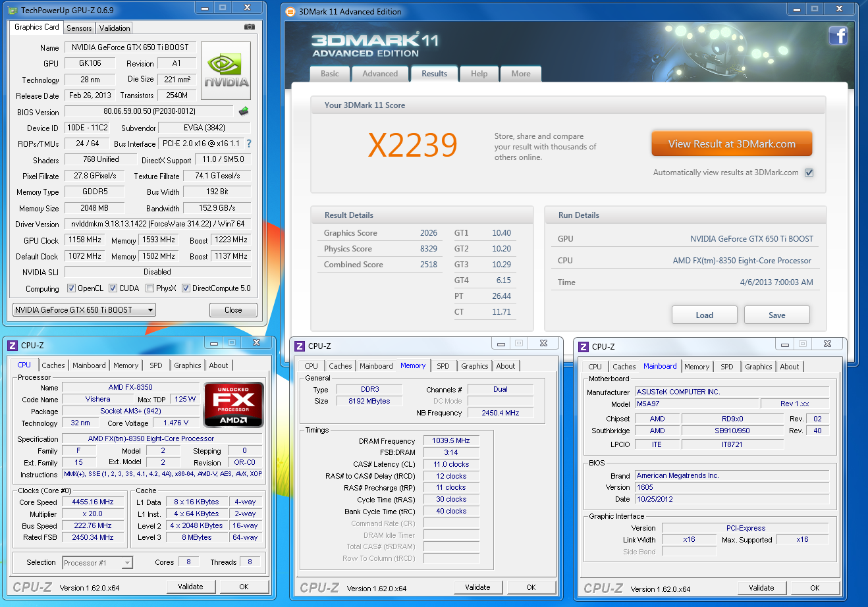Click the X2239 score text
Viewport: 868px width, 607px height.
[412, 145]
